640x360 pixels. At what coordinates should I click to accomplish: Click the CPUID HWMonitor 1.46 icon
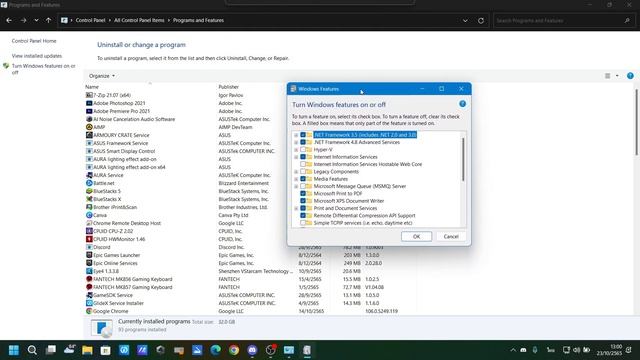pos(89,239)
